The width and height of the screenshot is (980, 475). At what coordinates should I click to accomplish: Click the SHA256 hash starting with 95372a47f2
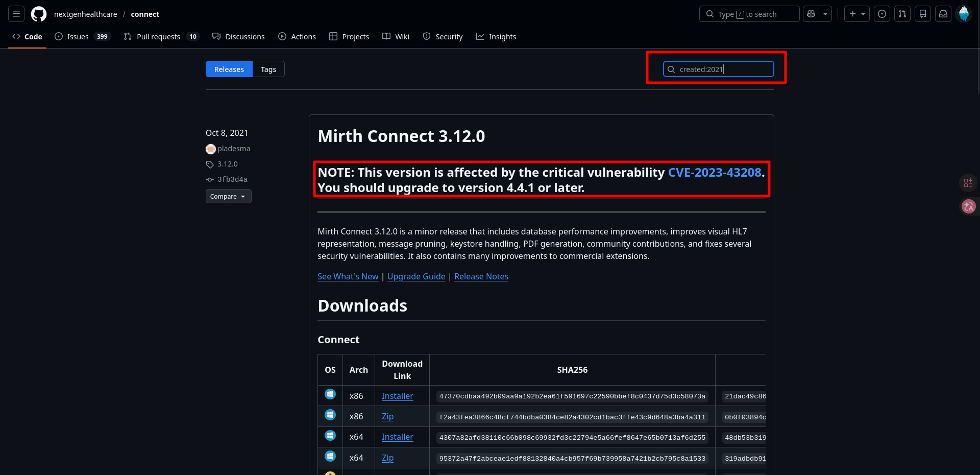point(572,459)
